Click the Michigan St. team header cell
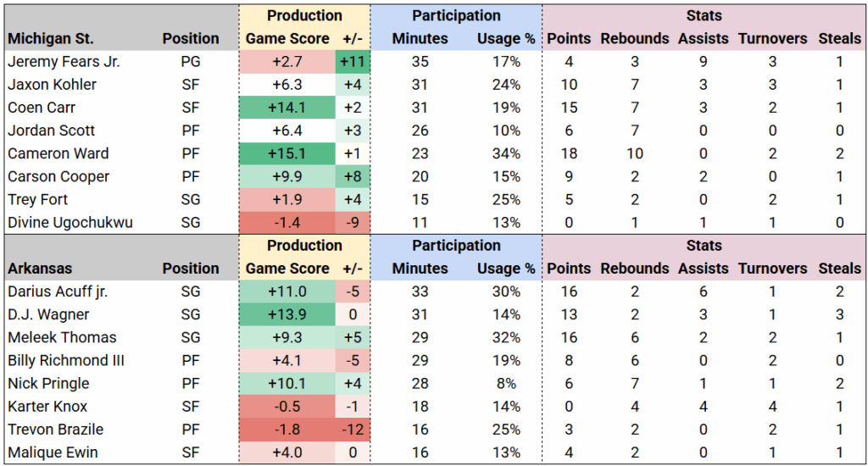This screenshot has height=466, width=868. click(51, 39)
